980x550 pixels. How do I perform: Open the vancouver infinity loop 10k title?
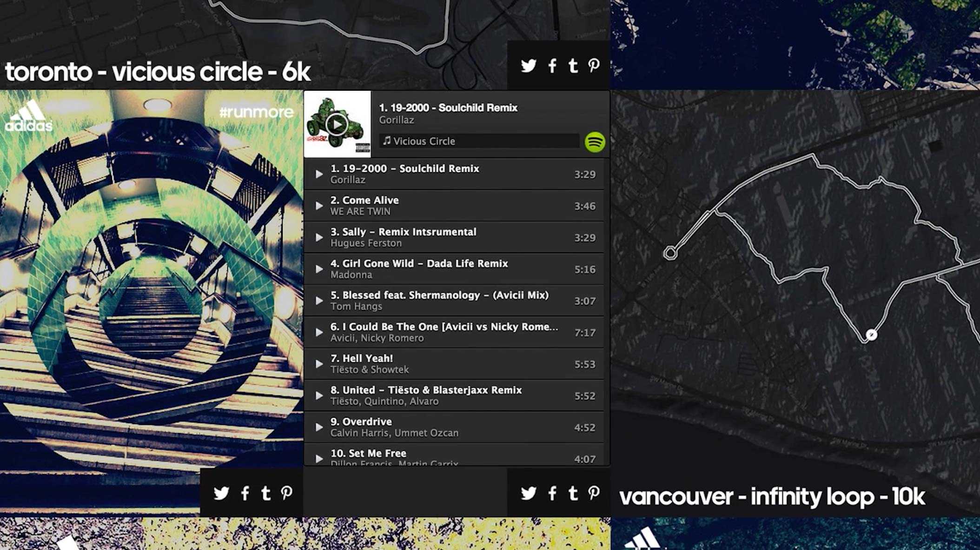pyautogui.click(x=772, y=496)
